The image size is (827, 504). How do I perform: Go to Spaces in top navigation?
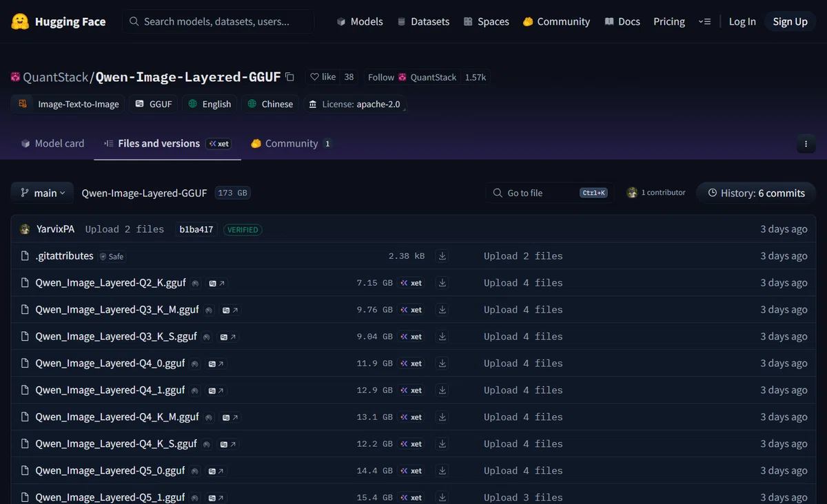[x=486, y=21]
